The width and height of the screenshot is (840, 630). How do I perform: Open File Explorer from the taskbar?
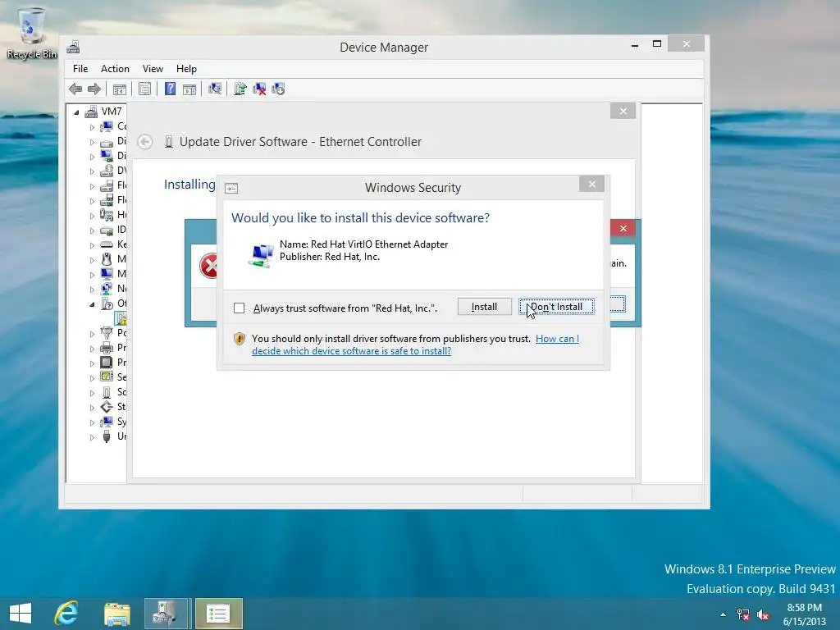pos(116,614)
